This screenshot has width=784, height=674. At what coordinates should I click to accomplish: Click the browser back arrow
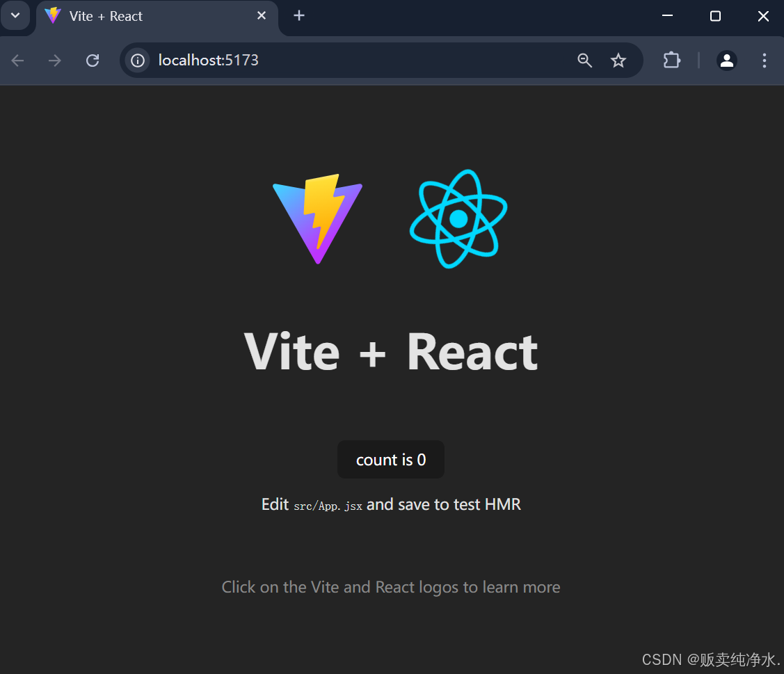(x=18, y=61)
